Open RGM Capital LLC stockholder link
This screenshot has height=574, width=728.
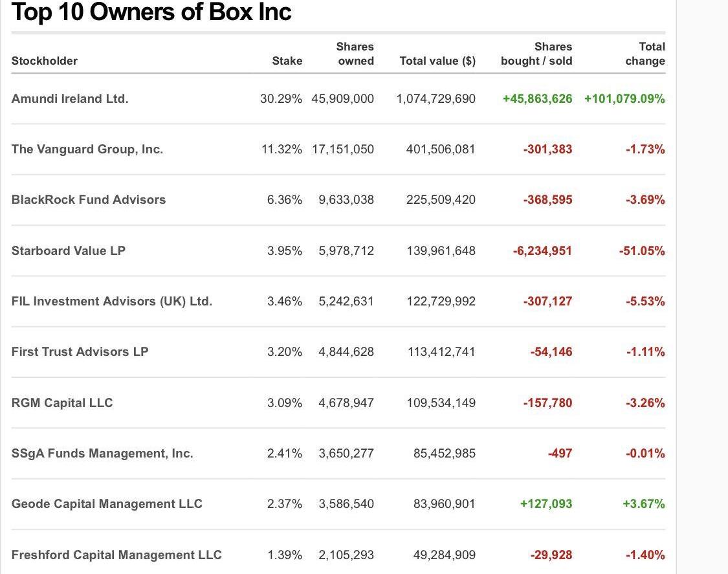click(62, 403)
